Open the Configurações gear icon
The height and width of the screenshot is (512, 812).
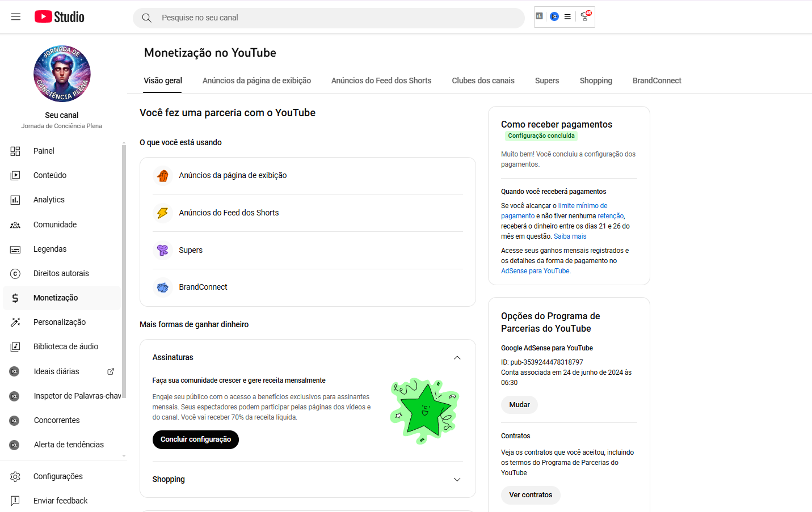point(15,476)
